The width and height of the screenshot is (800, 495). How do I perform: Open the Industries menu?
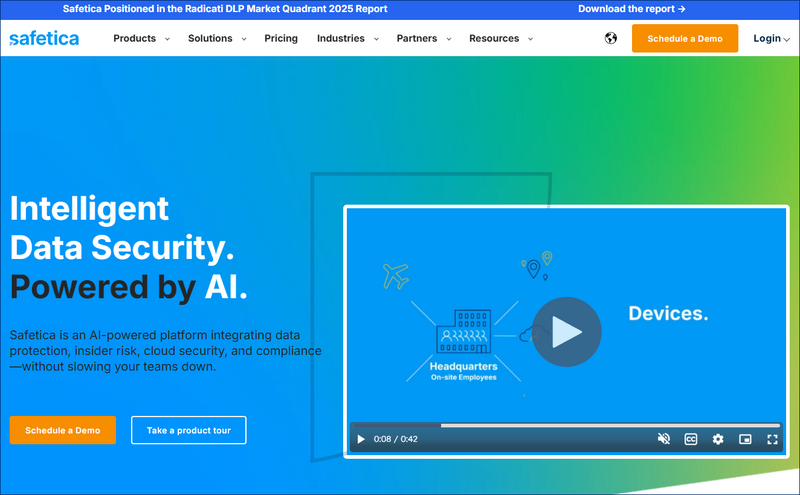coord(341,38)
